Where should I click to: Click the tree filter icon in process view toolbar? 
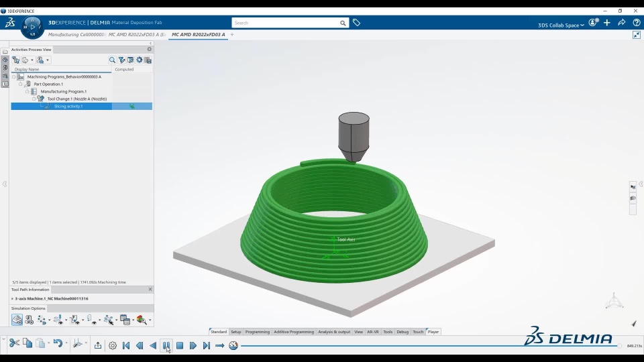click(16, 60)
